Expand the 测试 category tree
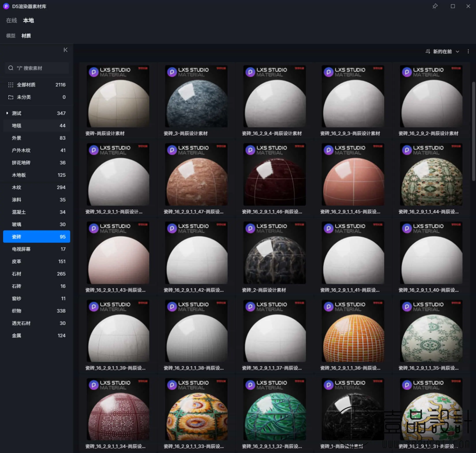This screenshot has width=476, height=453. pyautogui.click(x=7, y=113)
